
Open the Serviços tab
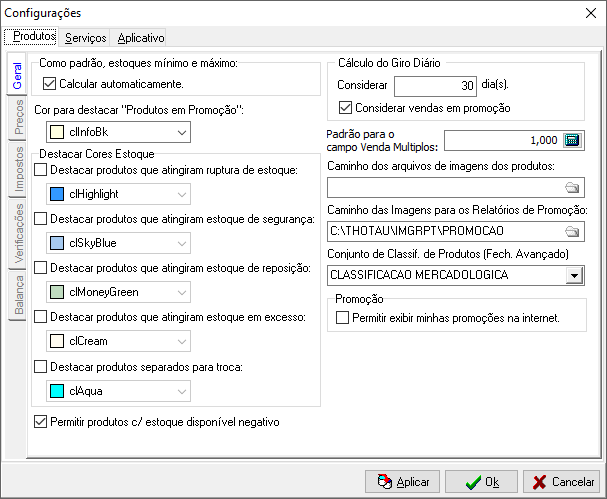tap(85, 37)
